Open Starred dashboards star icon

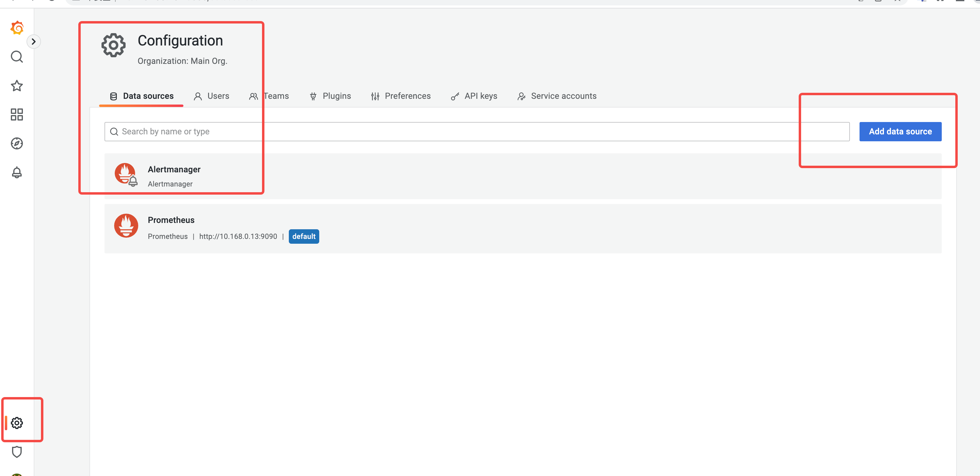pyautogui.click(x=17, y=86)
